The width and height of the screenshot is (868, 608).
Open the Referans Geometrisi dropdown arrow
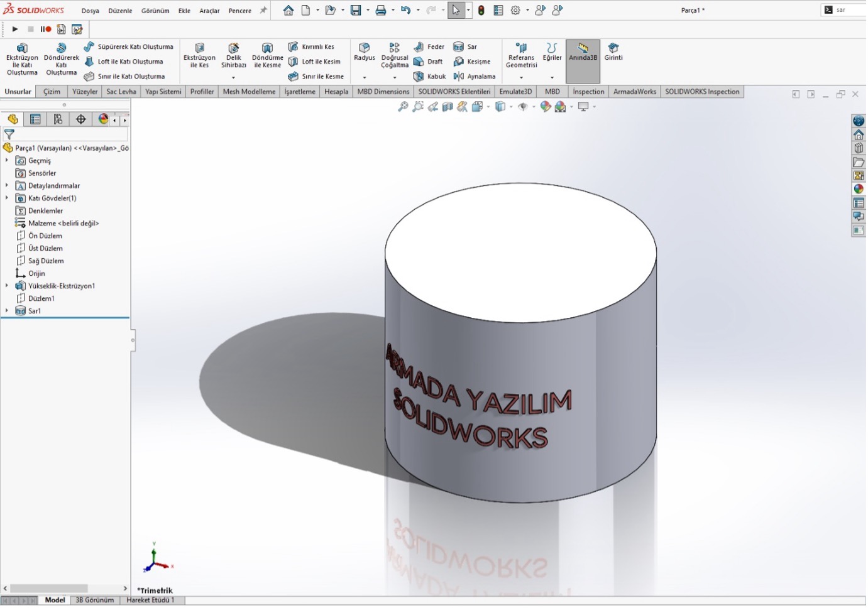coord(521,77)
